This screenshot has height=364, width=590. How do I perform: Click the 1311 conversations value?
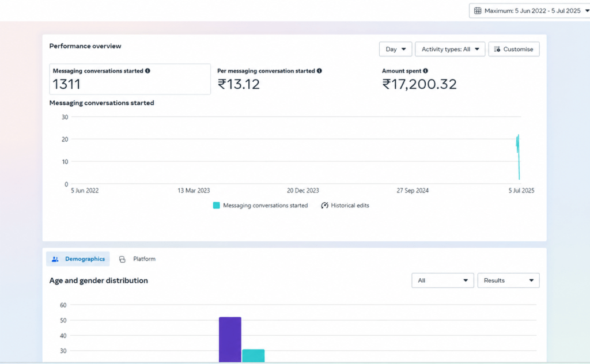click(x=67, y=84)
